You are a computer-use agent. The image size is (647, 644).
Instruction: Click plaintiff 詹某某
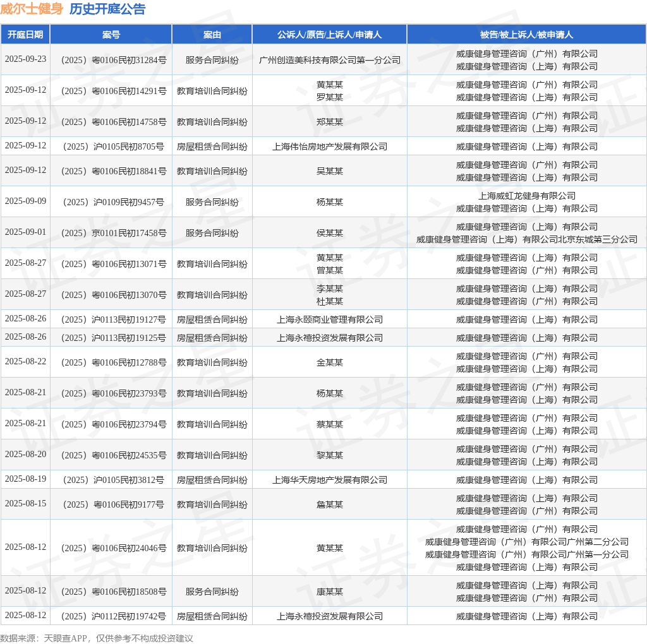tap(330, 504)
